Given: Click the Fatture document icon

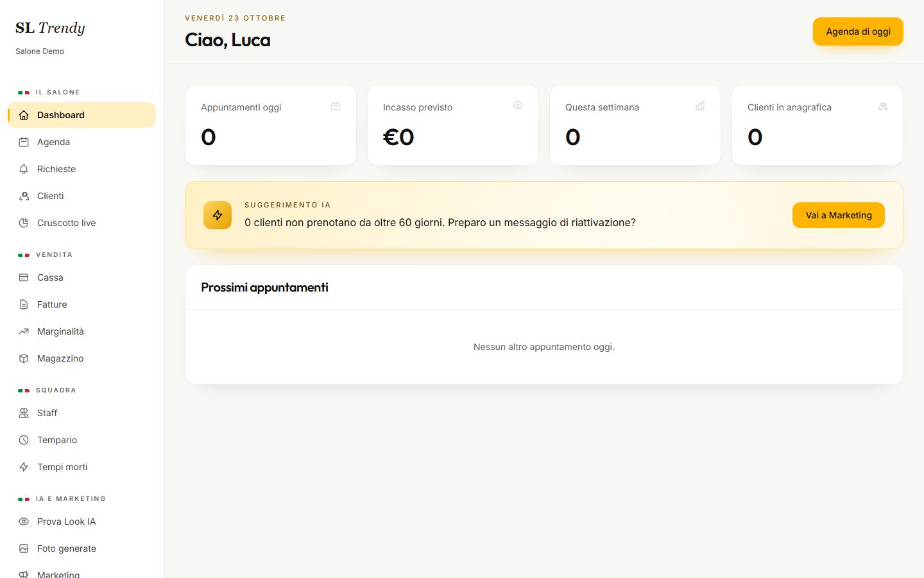Looking at the screenshot, I should click(x=24, y=304).
